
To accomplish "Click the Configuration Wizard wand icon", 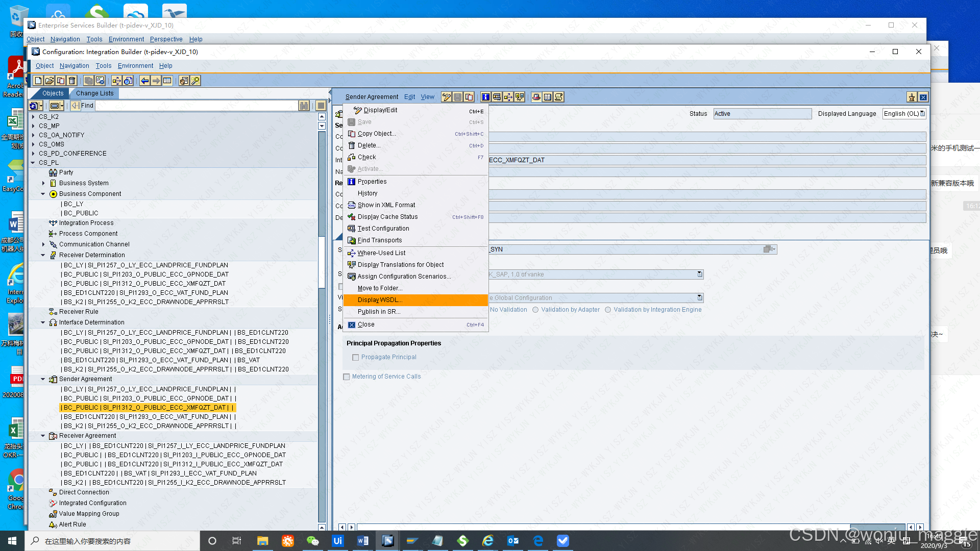I will (195, 81).
